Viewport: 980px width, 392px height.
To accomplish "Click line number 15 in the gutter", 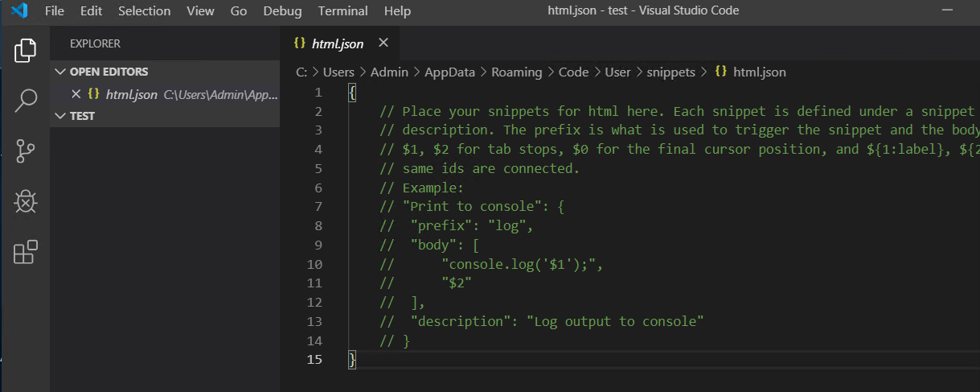I will coord(314,359).
